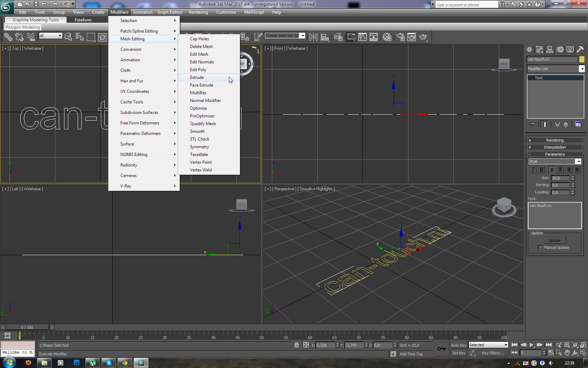The image size is (588, 368).
Task: Set text alignment to center
Action: point(560,170)
